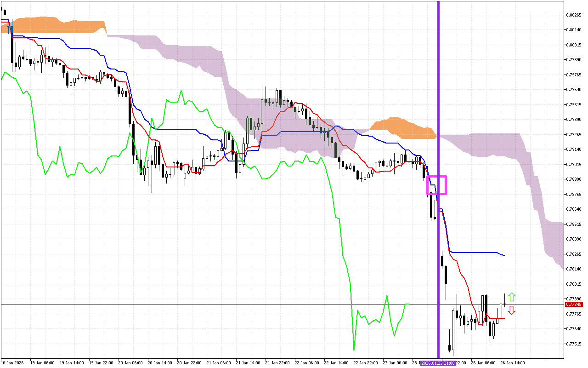Click the 20 Jan 06:00 time label
The width and height of the screenshot is (588, 368).
[x=130, y=363]
